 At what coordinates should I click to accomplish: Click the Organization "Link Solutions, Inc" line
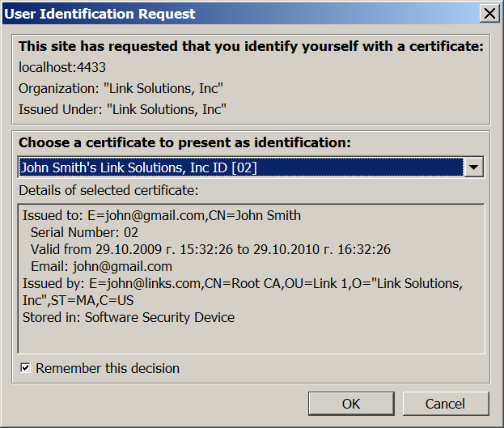(x=121, y=88)
